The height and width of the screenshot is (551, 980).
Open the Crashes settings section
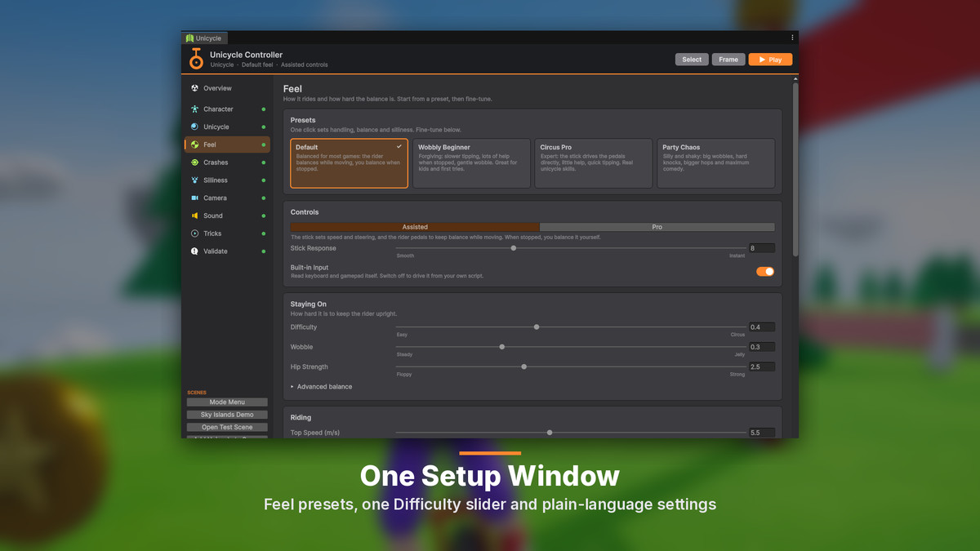click(x=226, y=162)
